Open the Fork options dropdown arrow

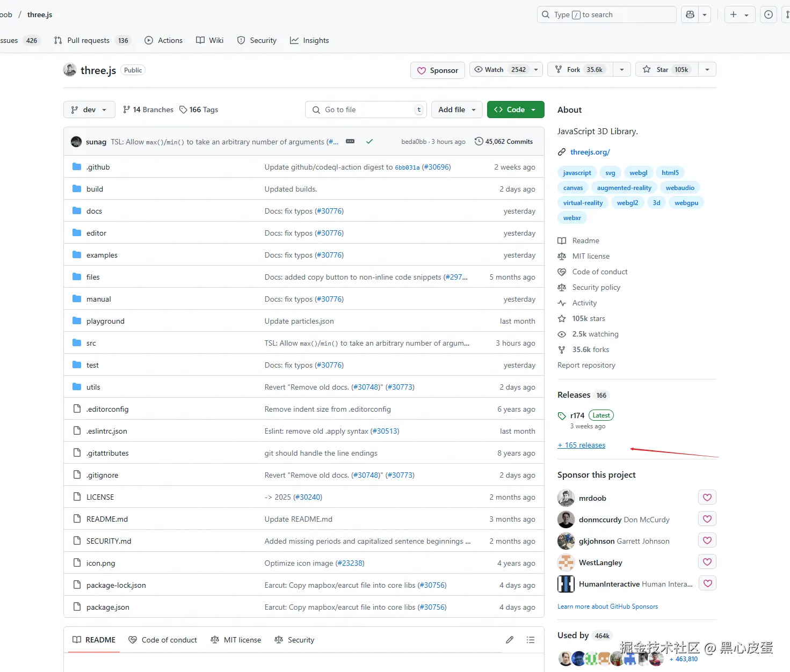(x=621, y=70)
